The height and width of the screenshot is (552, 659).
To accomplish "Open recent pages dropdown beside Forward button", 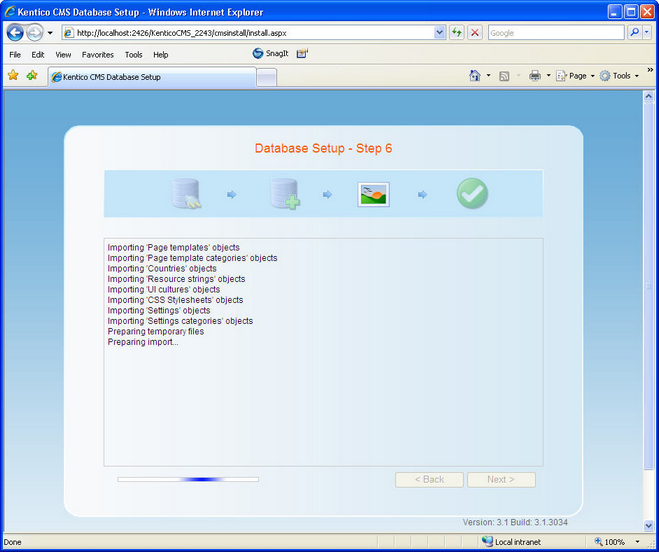I will coord(50,33).
